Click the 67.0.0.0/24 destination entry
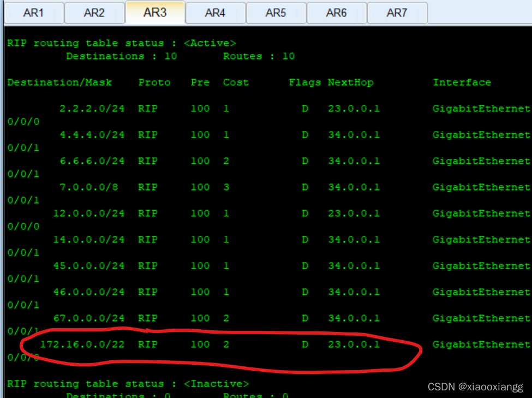532x398 pixels. [x=88, y=318]
